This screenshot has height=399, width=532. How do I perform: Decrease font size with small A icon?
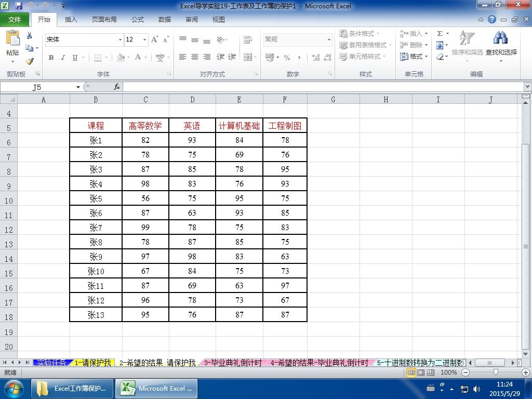tap(166, 39)
